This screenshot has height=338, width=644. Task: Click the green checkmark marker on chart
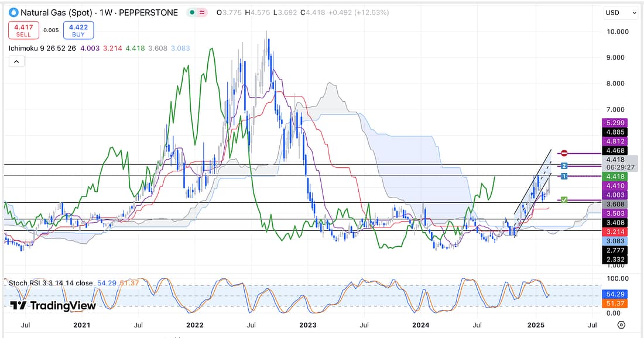click(x=564, y=200)
